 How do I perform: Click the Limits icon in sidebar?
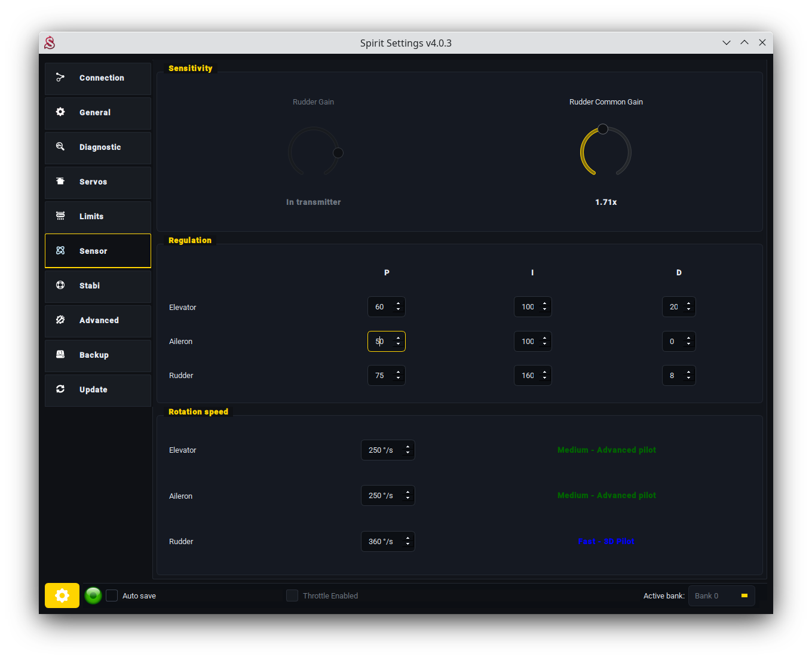[60, 216]
